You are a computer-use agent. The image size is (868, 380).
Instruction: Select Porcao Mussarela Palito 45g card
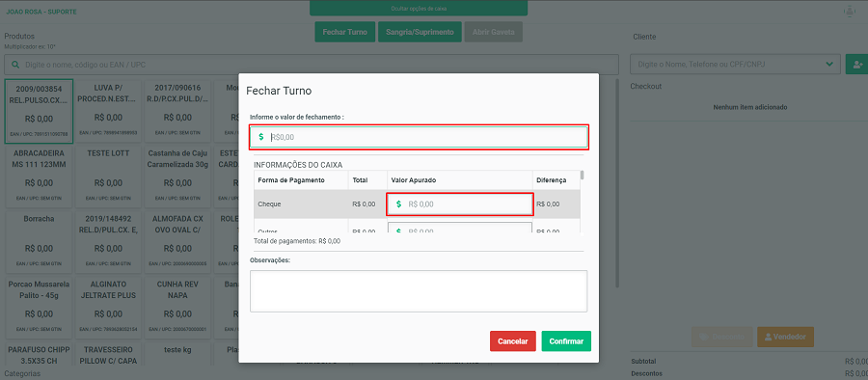pyautogui.click(x=39, y=307)
